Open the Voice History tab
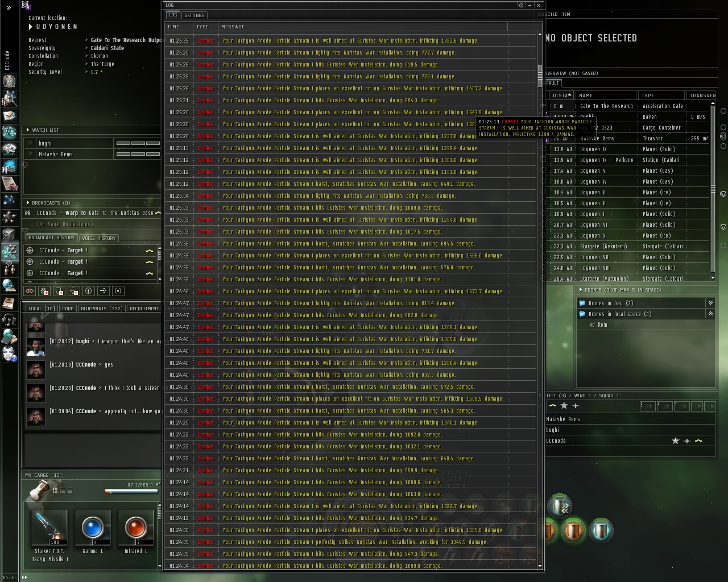Screen dimensions: 728x582 (98, 238)
